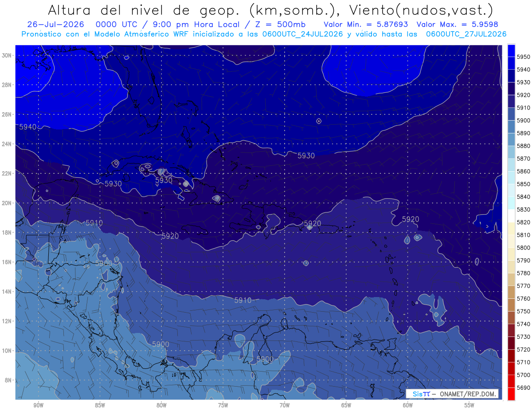Click the 5870 colorbar label

tap(524, 159)
